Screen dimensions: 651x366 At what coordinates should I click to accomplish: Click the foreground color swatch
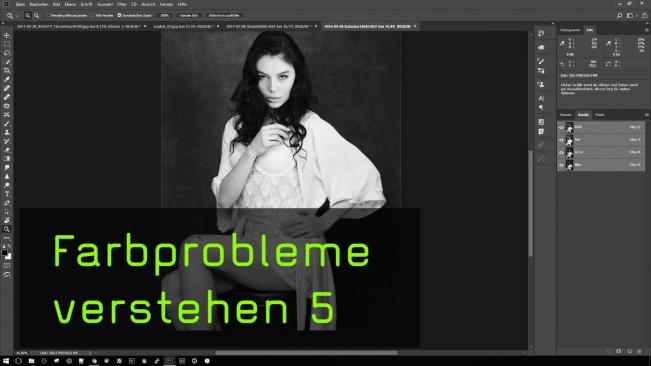tap(5, 252)
